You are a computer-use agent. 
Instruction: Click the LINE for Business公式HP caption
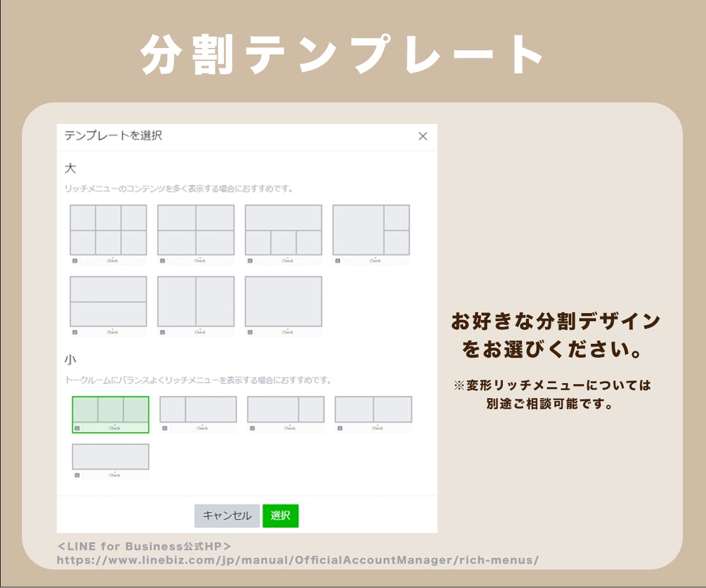pos(144,546)
